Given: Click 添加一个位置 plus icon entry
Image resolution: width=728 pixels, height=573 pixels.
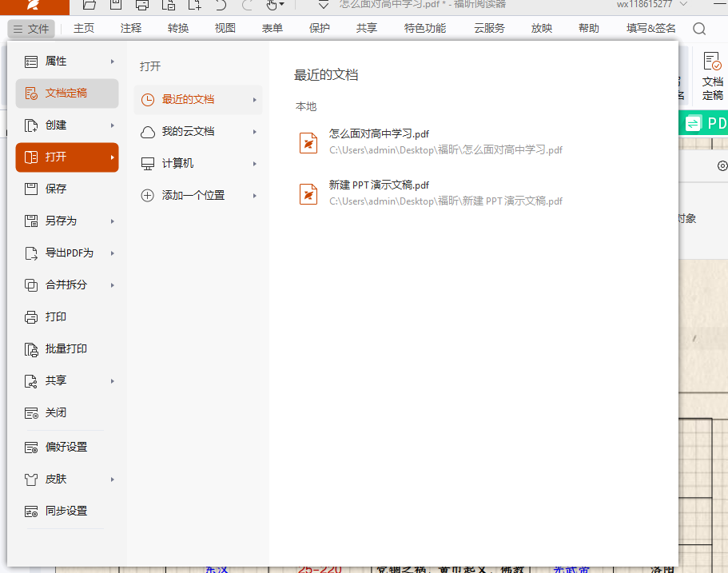Looking at the screenshot, I should point(193,195).
